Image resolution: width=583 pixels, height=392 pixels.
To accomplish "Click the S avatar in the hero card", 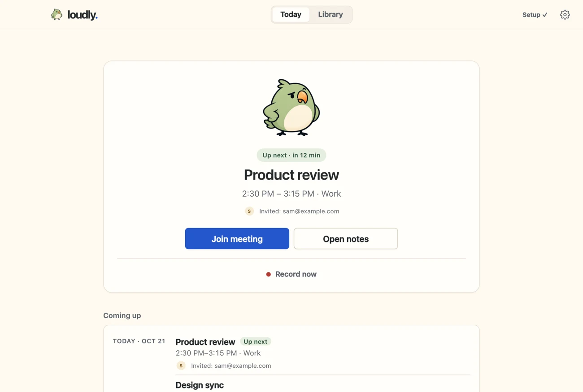I will coord(249,211).
